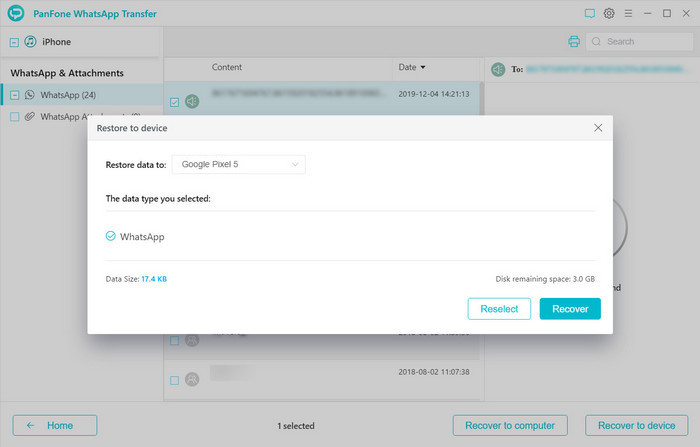Viewport: 700px width, 447px height.
Task: Click the 2018-08-02 11:07:38 date cell
Action: [x=434, y=372]
